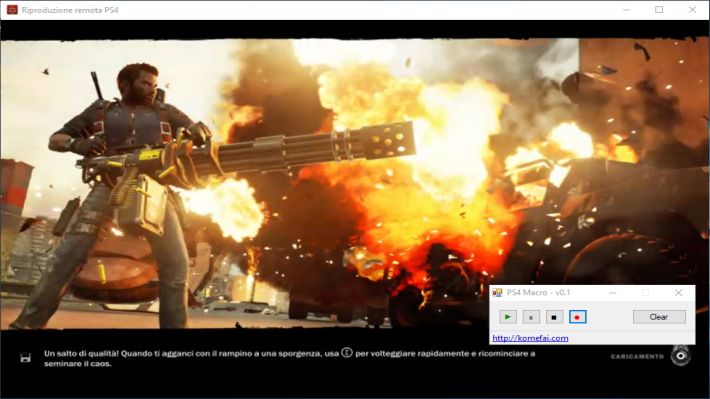Close the Riproduzione remota PS4 window
The width and height of the screenshot is (710, 399).
692,10
